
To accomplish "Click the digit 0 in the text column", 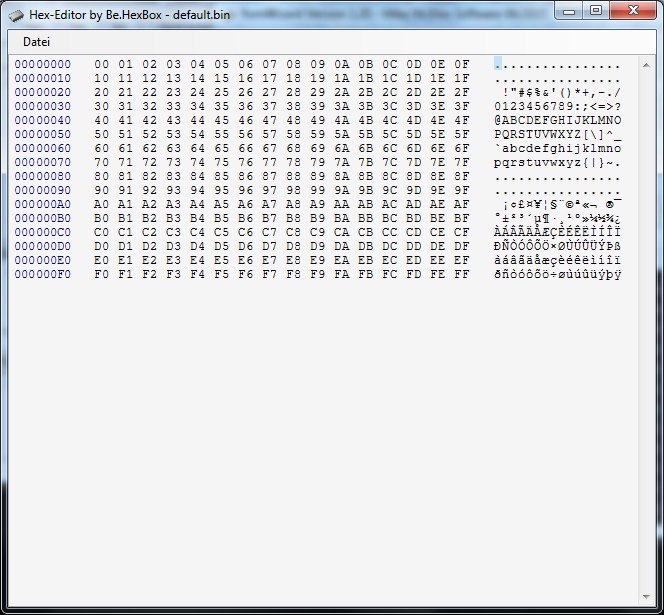I will point(498,106).
